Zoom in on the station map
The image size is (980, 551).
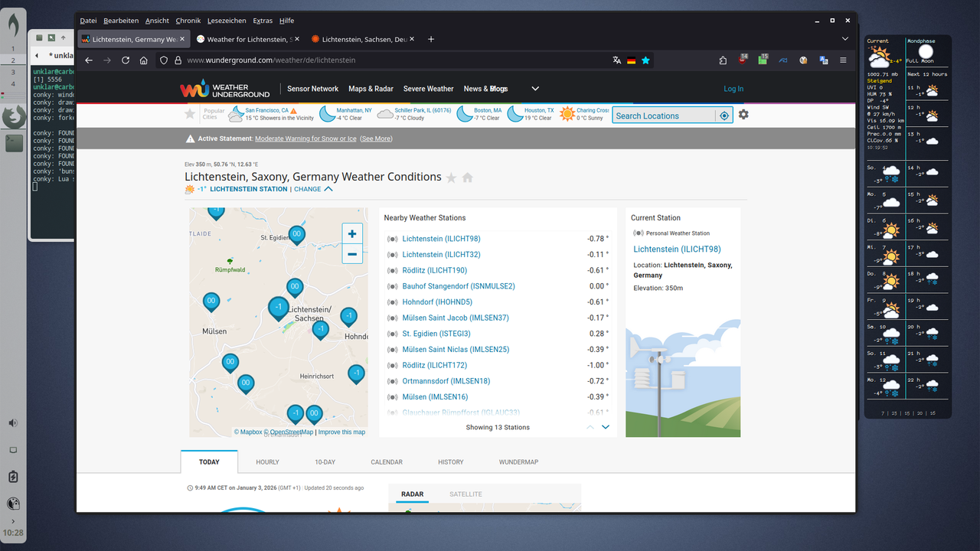click(x=352, y=234)
